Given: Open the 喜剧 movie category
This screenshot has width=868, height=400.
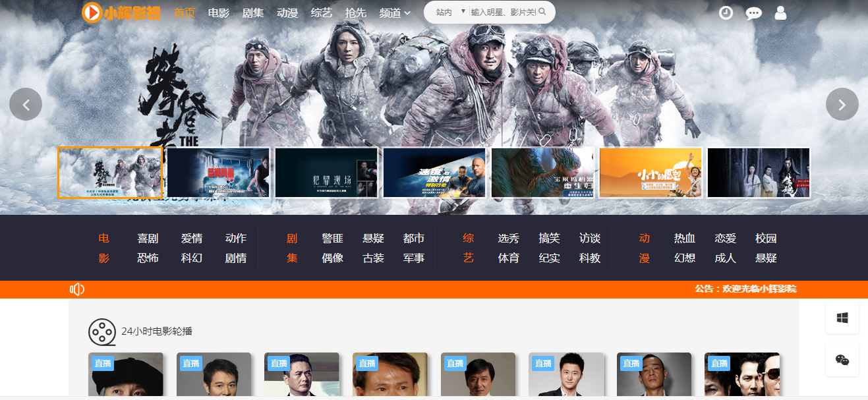Looking at the screenshot, I should point(148,239).
